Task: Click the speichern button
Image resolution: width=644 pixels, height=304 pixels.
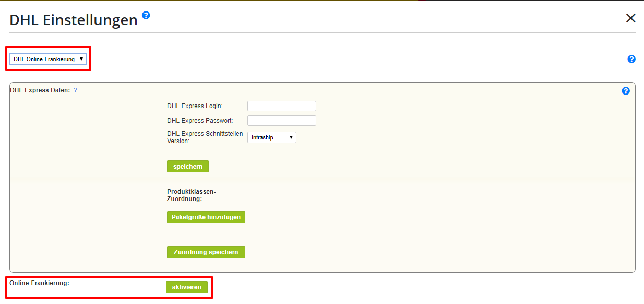Action: 188,166
